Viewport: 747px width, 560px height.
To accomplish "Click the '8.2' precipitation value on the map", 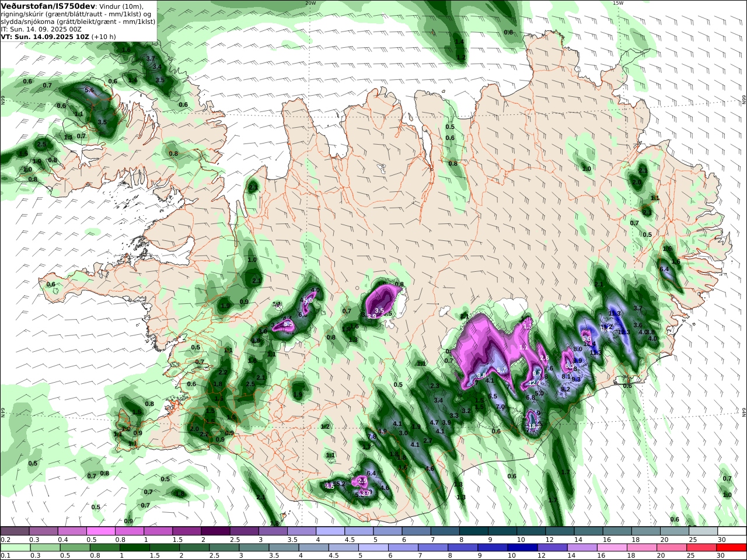I will pos(566,389).
